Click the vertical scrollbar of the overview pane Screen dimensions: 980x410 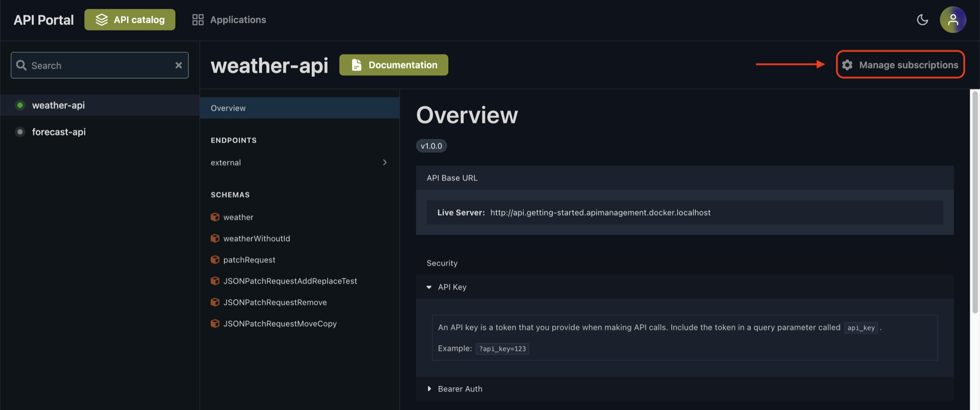click(975, 201)
